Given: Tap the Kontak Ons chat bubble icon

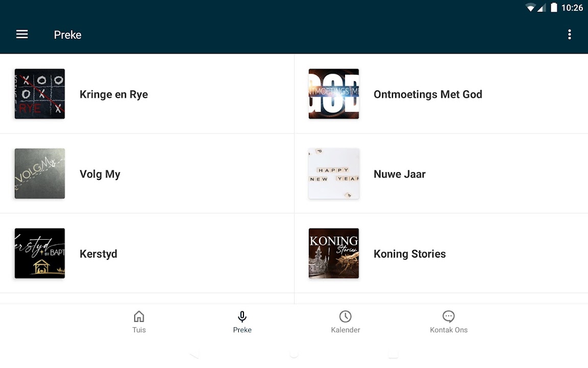Looking at the screenshot, I should [449, 316].
